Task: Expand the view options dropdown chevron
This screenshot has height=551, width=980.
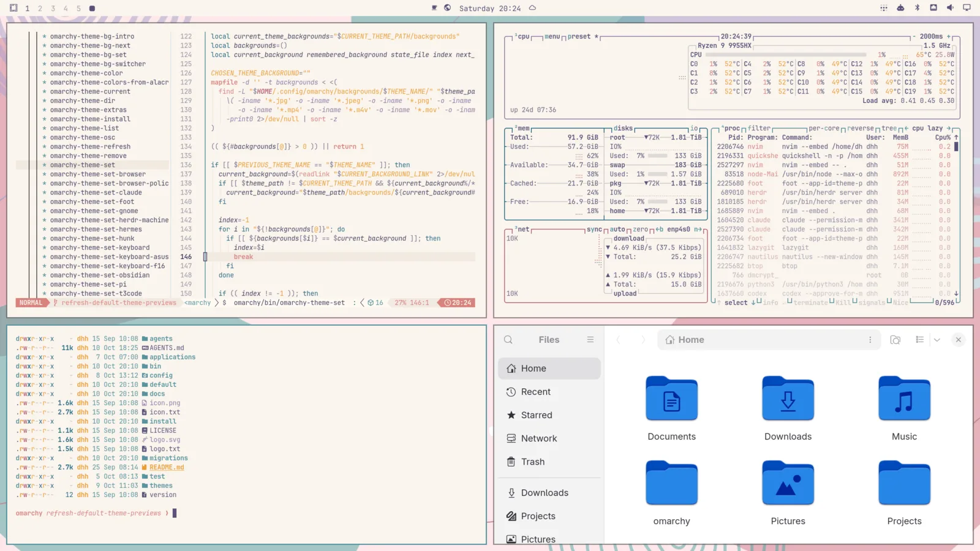Action: 937,340
